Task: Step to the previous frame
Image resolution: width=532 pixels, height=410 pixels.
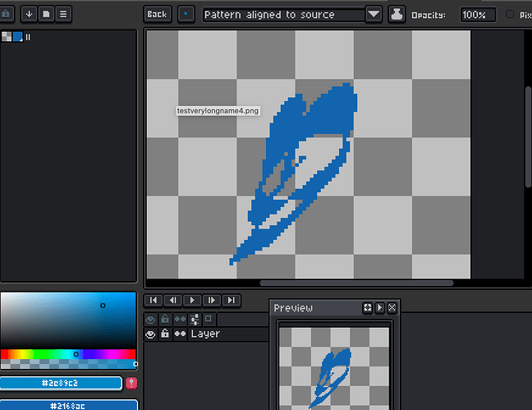Action: pyautogui.click(x=172, y=301)
